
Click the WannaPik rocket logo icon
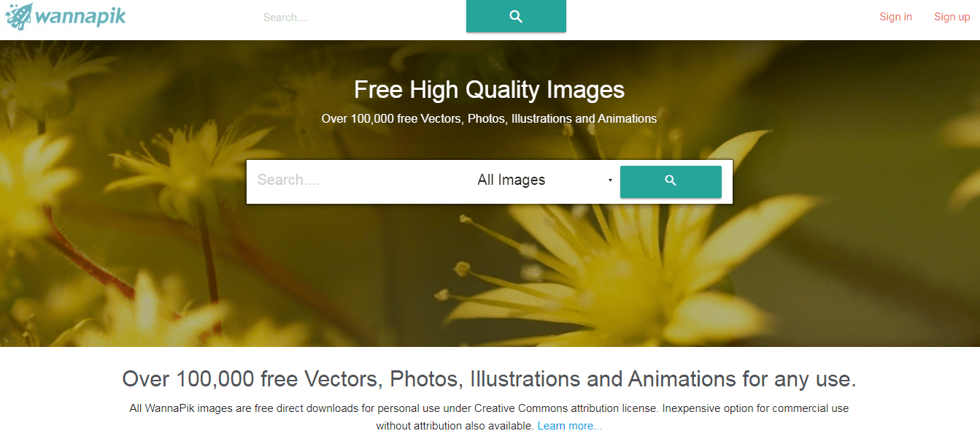(x=18, y=16)
